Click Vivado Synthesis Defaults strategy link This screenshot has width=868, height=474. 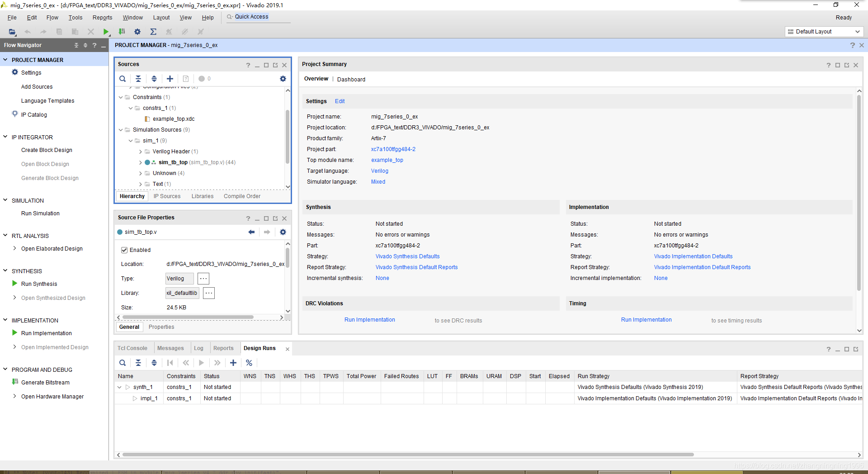click(407, 256)
